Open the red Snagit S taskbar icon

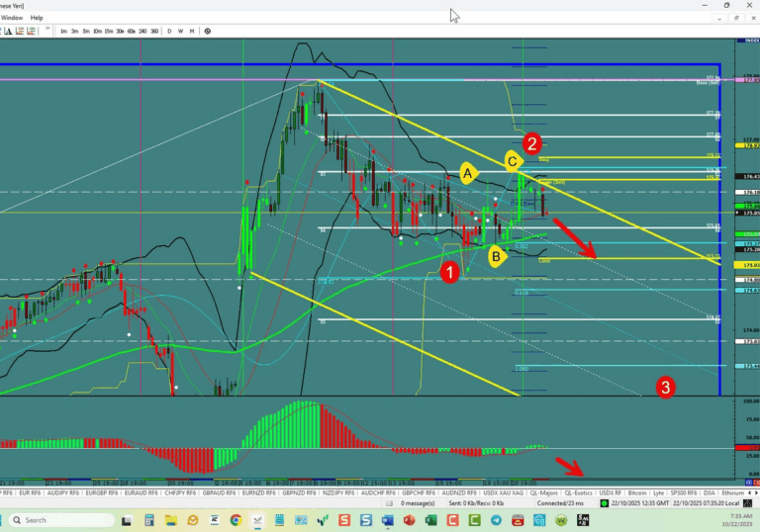tap(344, 520)
